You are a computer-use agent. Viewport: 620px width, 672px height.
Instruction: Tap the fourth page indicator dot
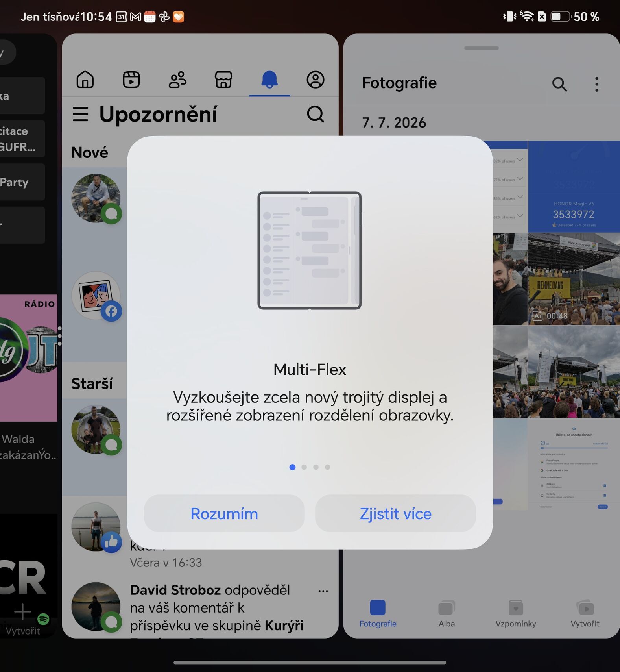(x=328, y=467)
